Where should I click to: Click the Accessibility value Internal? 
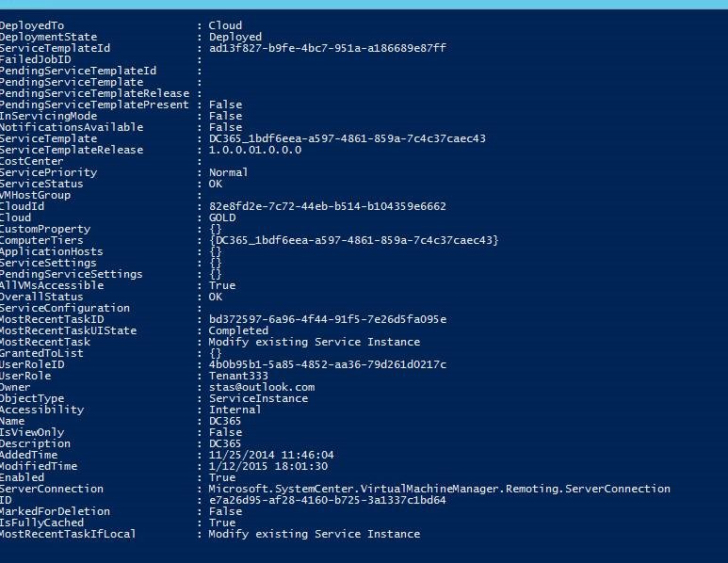(x=234, y=410)
